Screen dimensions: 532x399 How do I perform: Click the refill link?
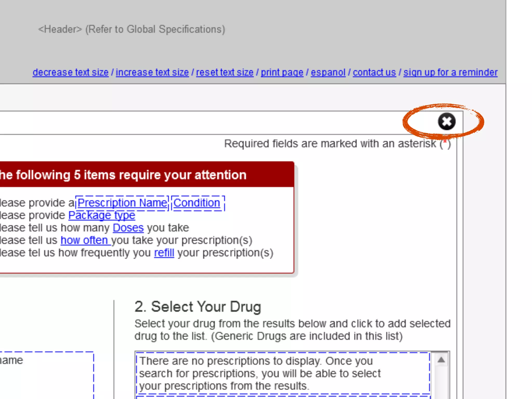[164, 253]
